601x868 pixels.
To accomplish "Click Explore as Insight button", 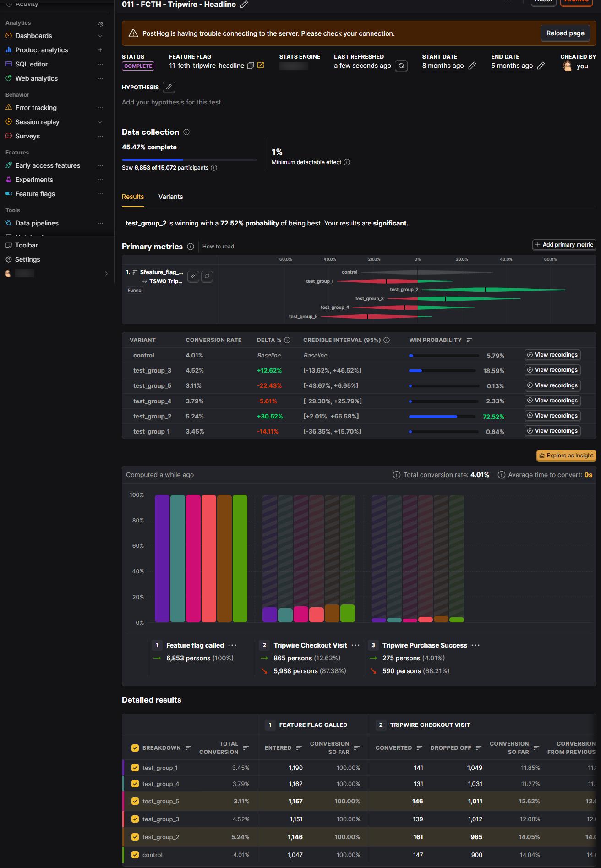I will [566, 456].
